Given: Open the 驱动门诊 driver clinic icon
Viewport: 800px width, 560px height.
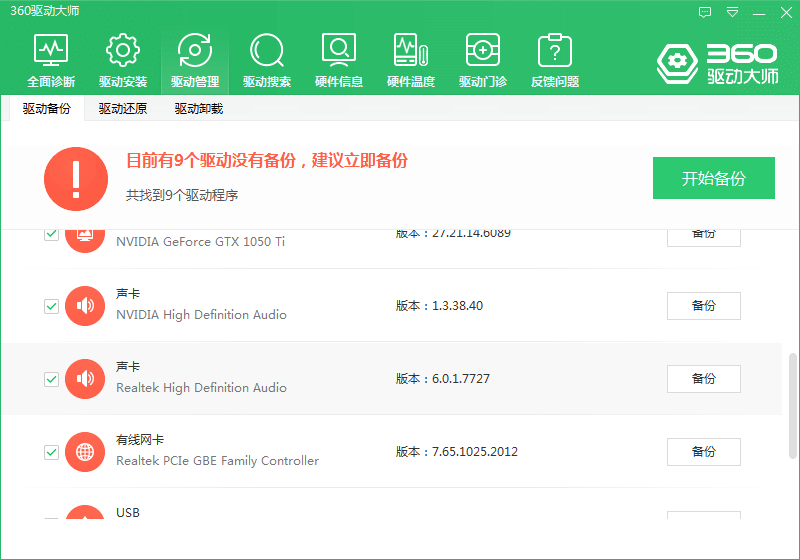Looking at the screenshot, I should pos(483,60).
